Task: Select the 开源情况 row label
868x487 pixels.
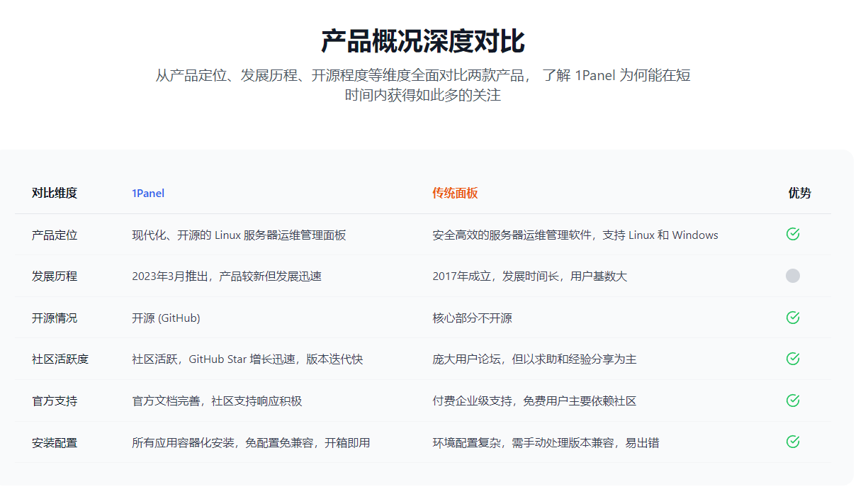Action: point(55,318)
